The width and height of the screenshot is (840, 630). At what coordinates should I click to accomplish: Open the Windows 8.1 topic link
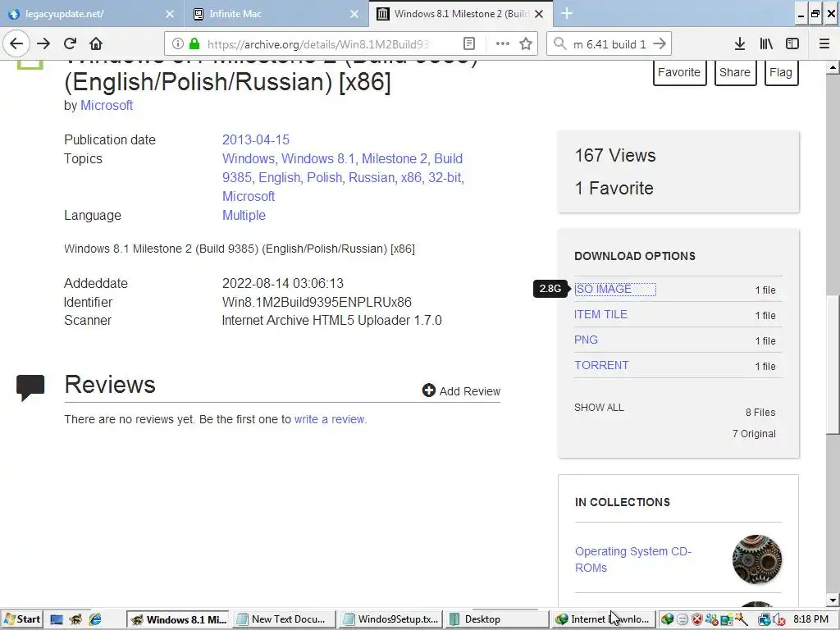(x=318, y=158)
